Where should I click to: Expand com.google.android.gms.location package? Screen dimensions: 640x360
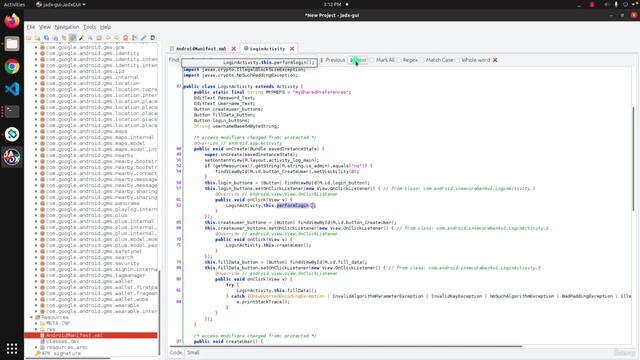36,83
